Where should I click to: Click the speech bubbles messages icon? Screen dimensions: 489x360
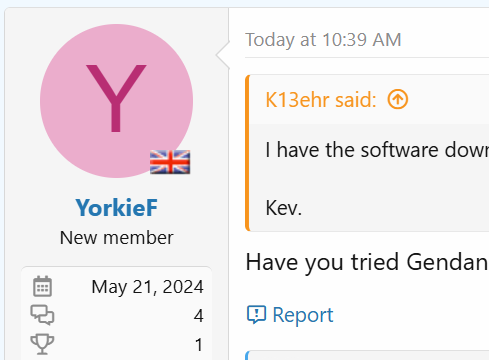point(42,315)
